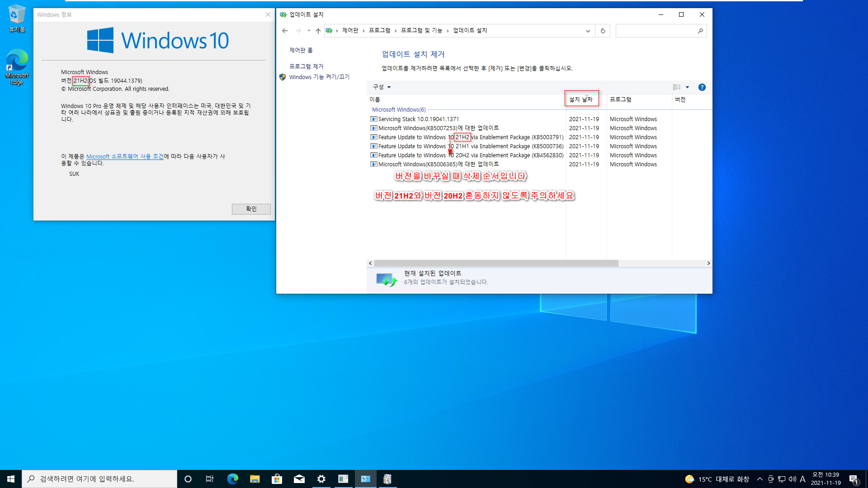The width and height of the screenshot is (868, 488).
Task: Open Cortana from the taskbar
Action: [188, 479]
